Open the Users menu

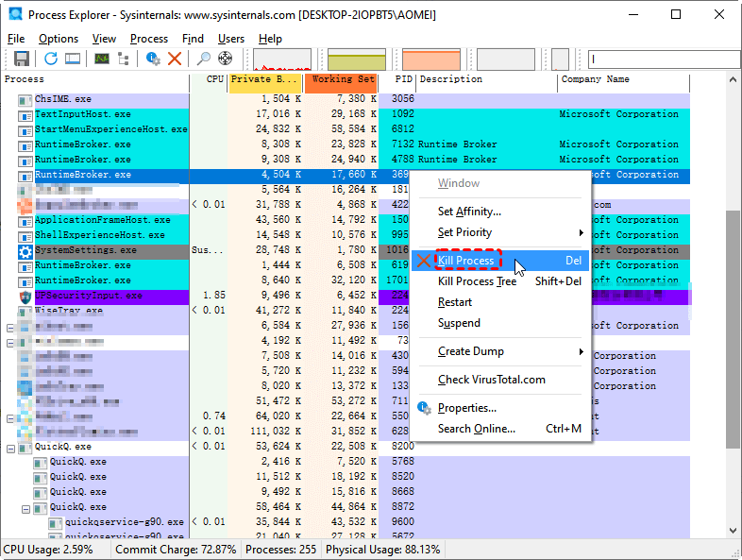click(x=231, y=39)
